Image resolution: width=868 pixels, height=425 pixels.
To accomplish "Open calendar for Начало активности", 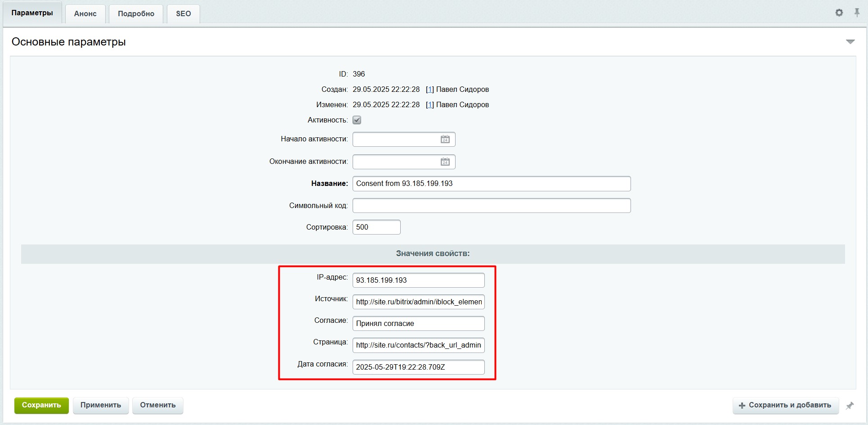I will [x=445, y=140].
